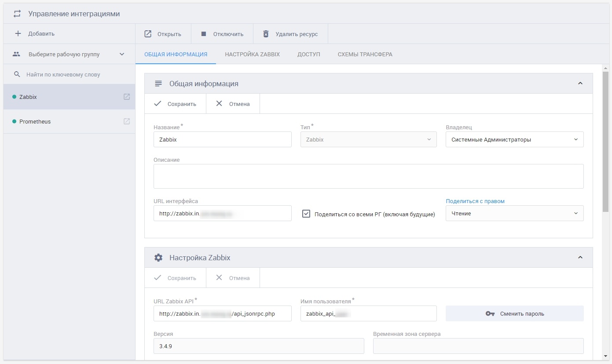Image resolution: width=612 pixels, height=364 pixels.
Task: Click the vertical scrollbar thumb
Action: pos(606,141)
